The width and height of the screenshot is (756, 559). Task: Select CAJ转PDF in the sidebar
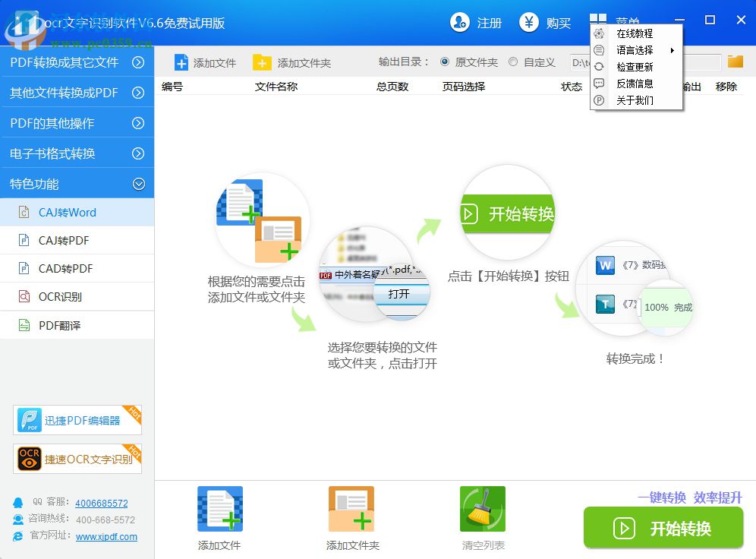pyautogui.click(x=77, y=240)
